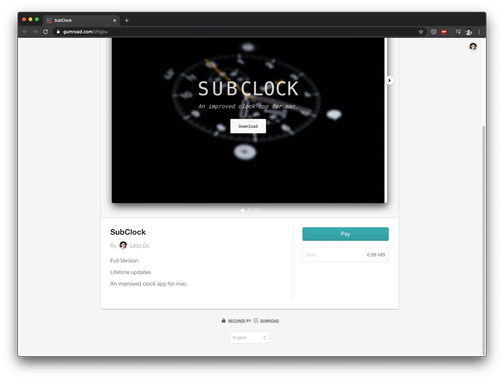Click the 'Full Version' description text
Image resolution: width=504 pixels, height=380 pixels.
click(124, 260)
